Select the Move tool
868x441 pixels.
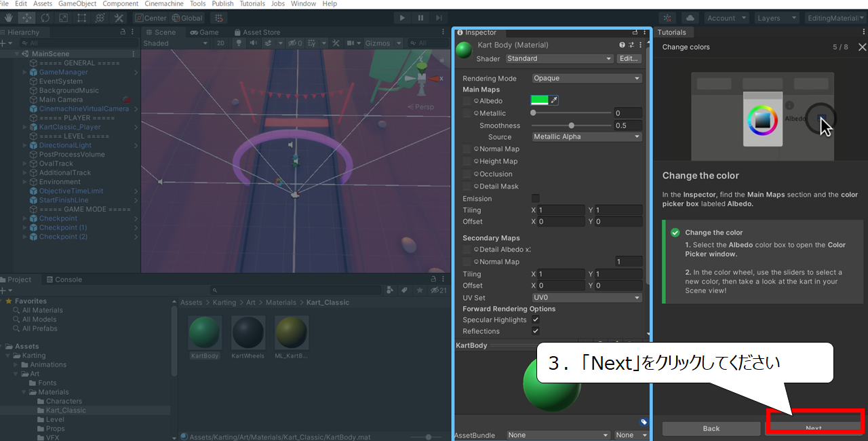point(26,18)
